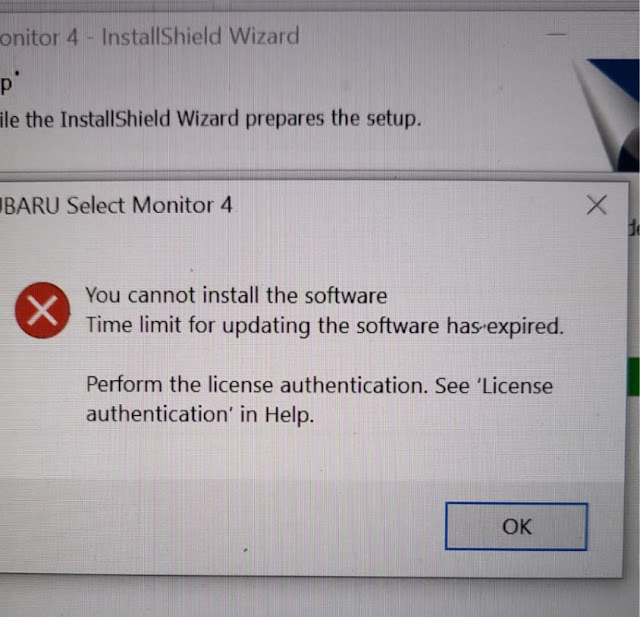Image resolution: width=640 pixels, height=617 pixels.
Task: Select the SUBARU Select Monitor 4 title bar
Action: [286, 205]
